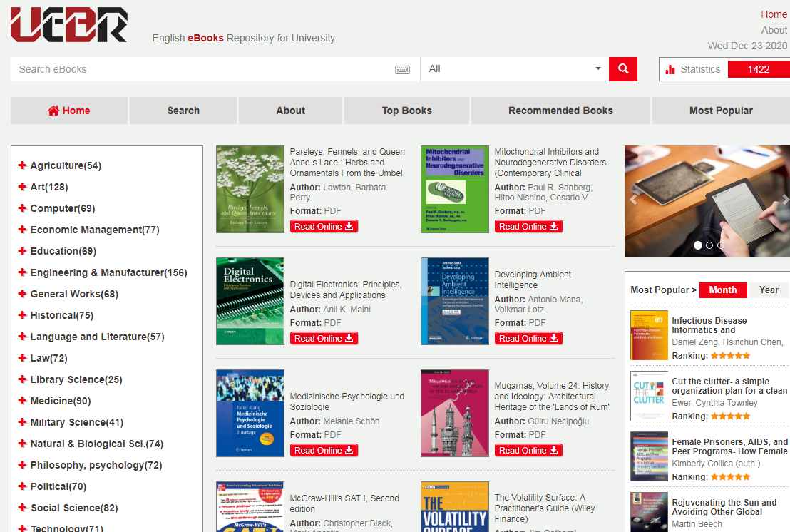The image size is (790, 532).
Task: Click the About link at top right
Action: 774,30
